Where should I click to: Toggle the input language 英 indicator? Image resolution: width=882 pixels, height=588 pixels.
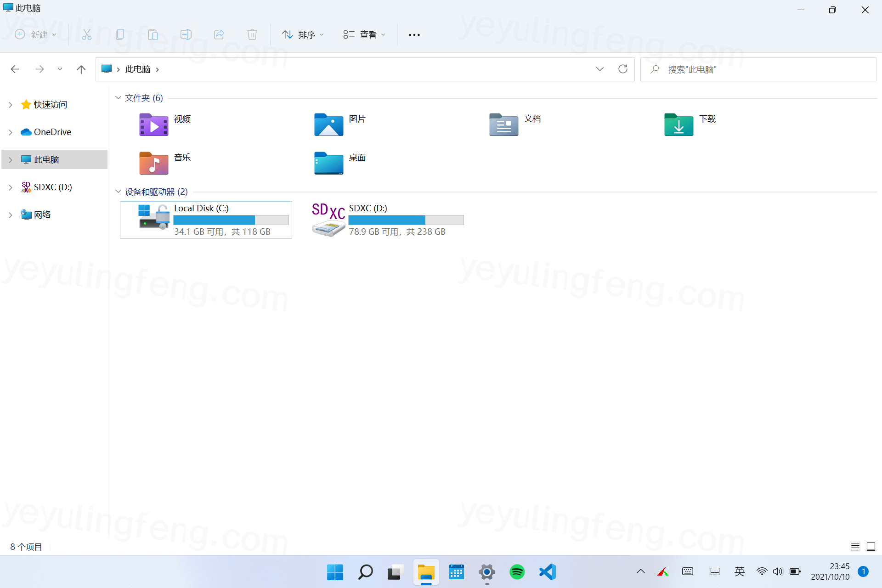(x=739, y=571)
